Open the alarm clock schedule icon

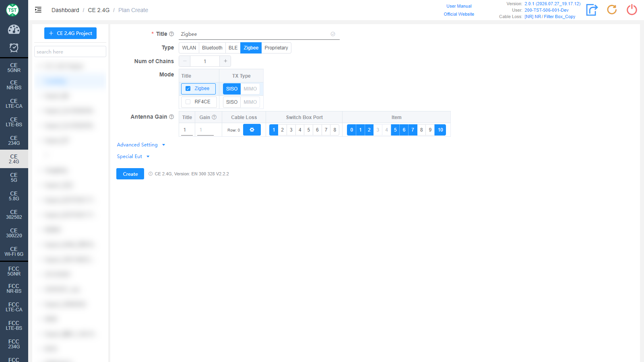tap(14, 48)
